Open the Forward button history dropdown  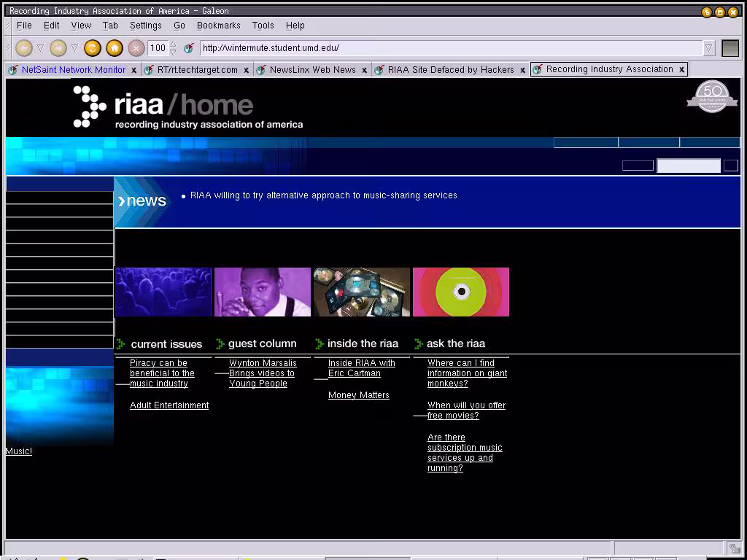[74, 48]
